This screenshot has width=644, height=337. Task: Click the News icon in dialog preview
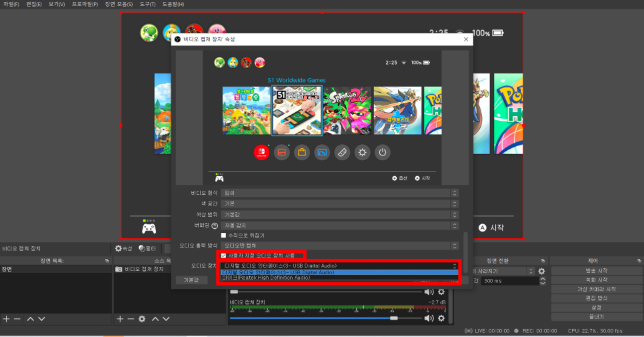pyautogui.click(x=282, y=152)
